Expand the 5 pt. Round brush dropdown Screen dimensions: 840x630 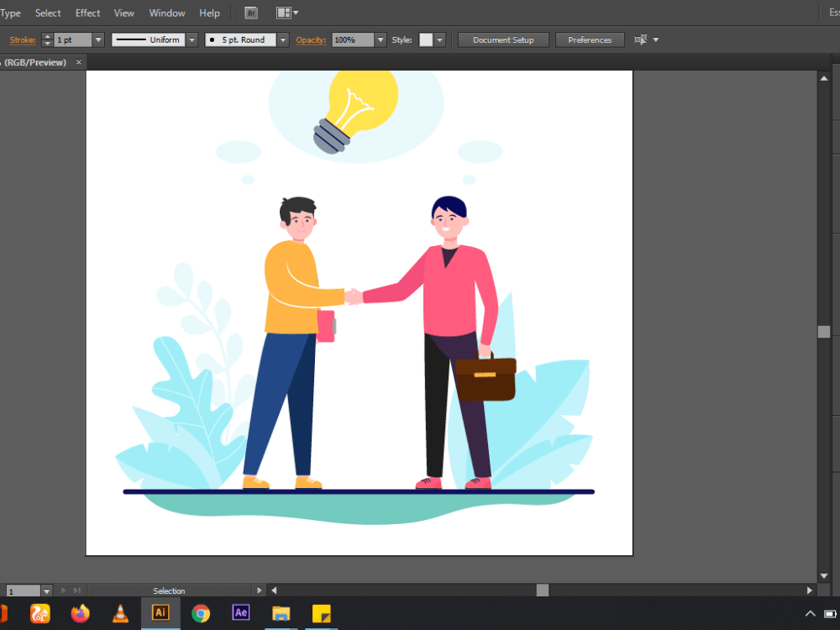(281, 39)
